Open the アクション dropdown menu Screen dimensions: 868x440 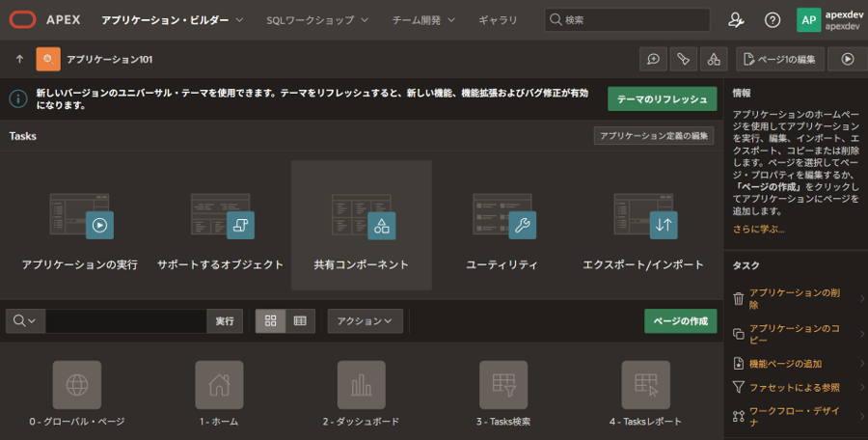coord(365,321)
